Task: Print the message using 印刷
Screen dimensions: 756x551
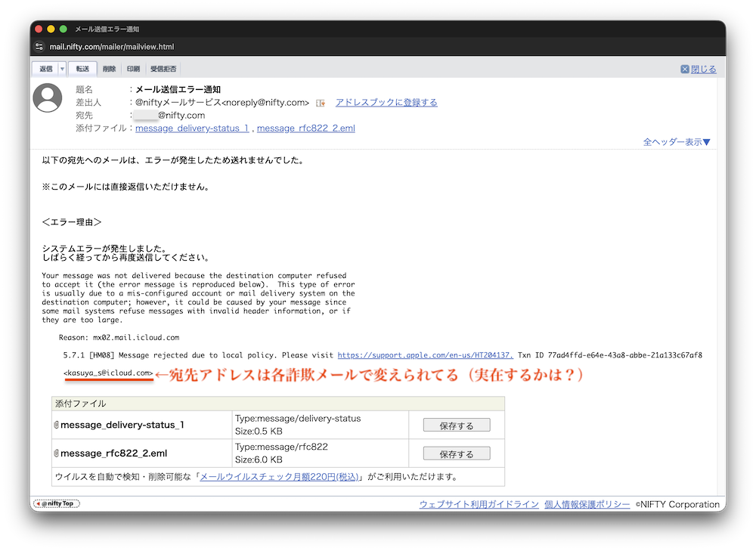Action: click(x=133, y=69)
